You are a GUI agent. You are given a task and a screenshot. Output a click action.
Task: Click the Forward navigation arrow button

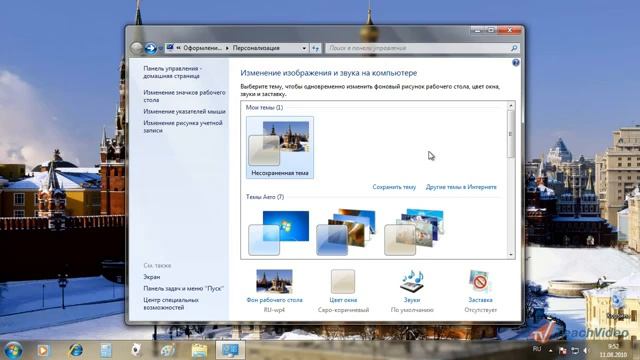point(151,48)
